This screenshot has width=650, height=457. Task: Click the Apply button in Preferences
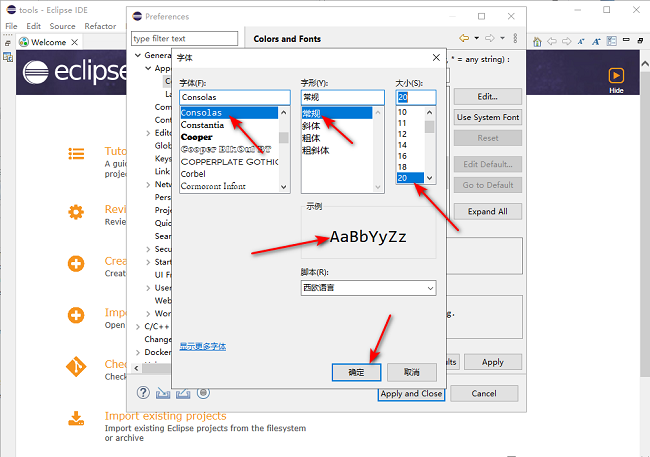492,362
